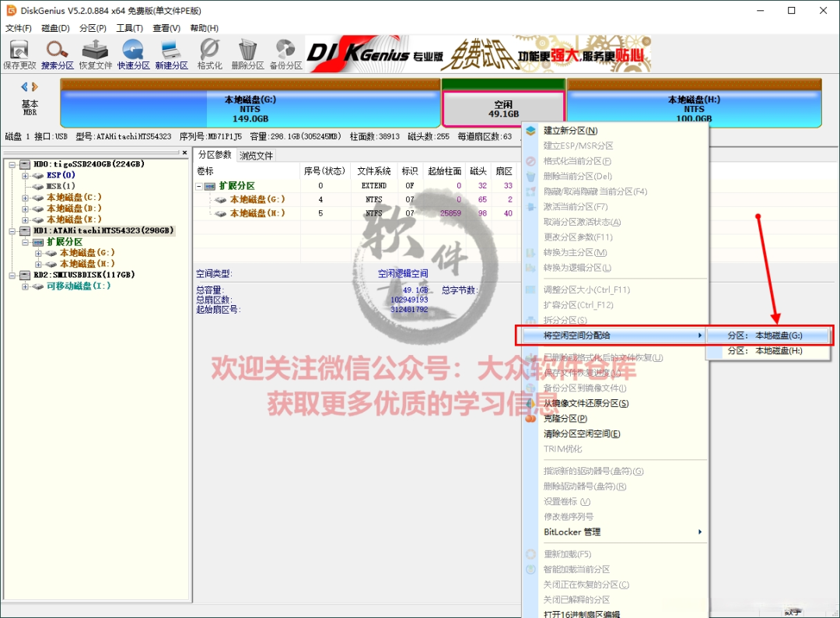Expand the 本地磁盘(D:) tree node
The width and height of the screenshot is (840, 618).
[x=25, y=209]
